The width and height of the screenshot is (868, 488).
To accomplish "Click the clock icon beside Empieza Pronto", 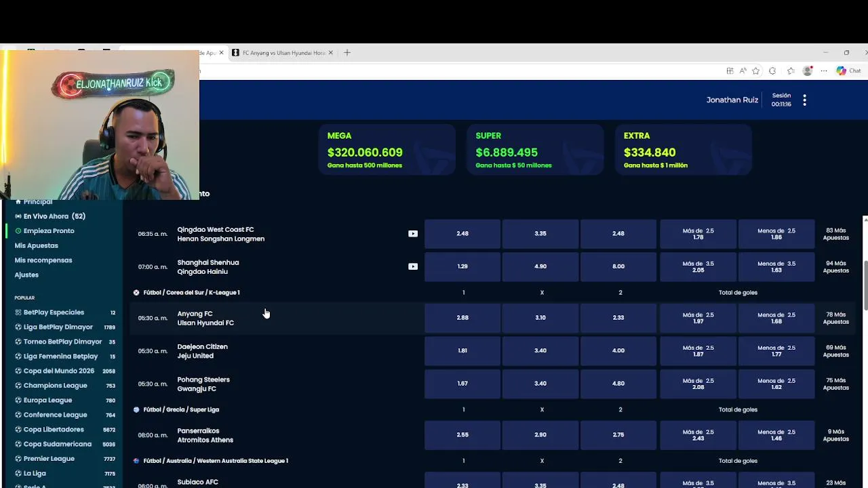I will (x=18, y=231).
